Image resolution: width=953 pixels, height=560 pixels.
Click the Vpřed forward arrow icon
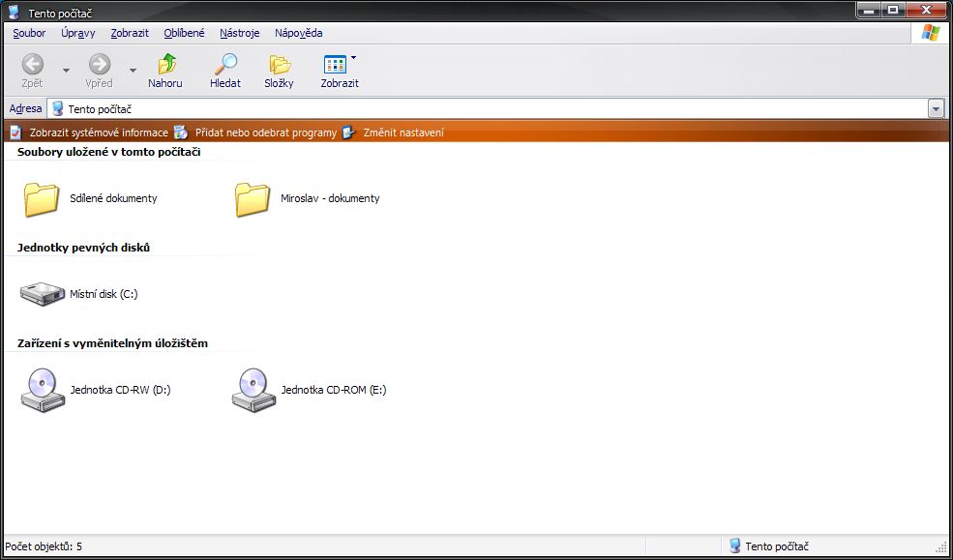[100, 63]
